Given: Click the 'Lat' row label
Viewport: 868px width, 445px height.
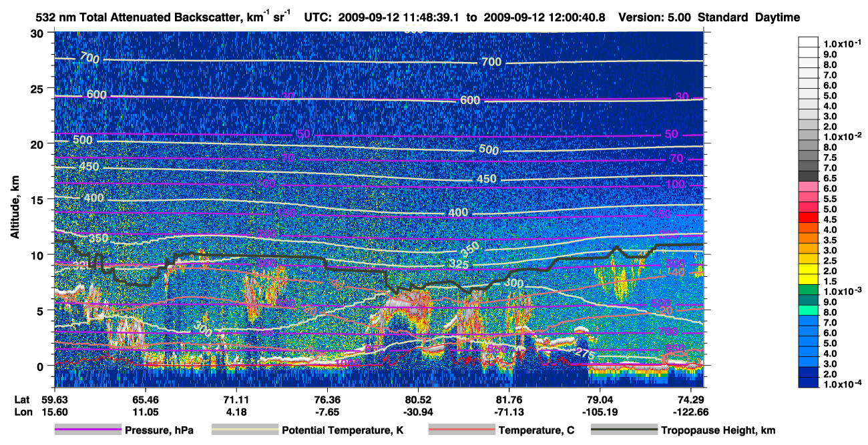Looking at the screenshot, I should pos(22,400).
